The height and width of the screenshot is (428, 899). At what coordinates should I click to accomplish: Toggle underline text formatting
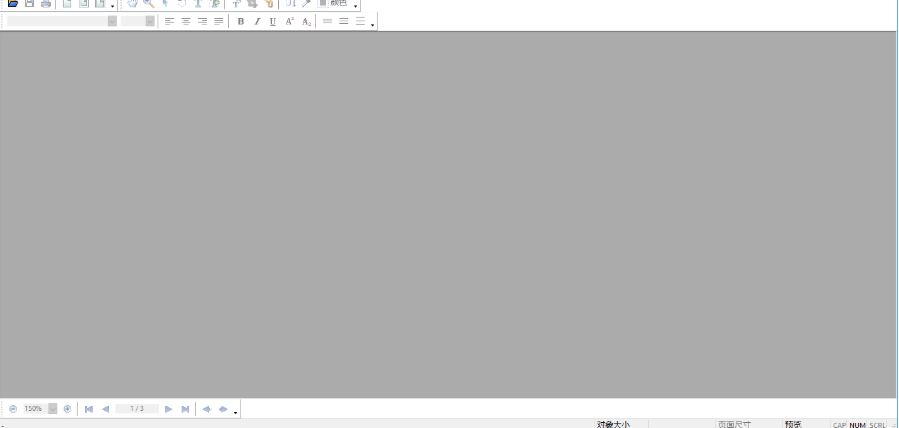pyautogui.click(x=273, y=21)
